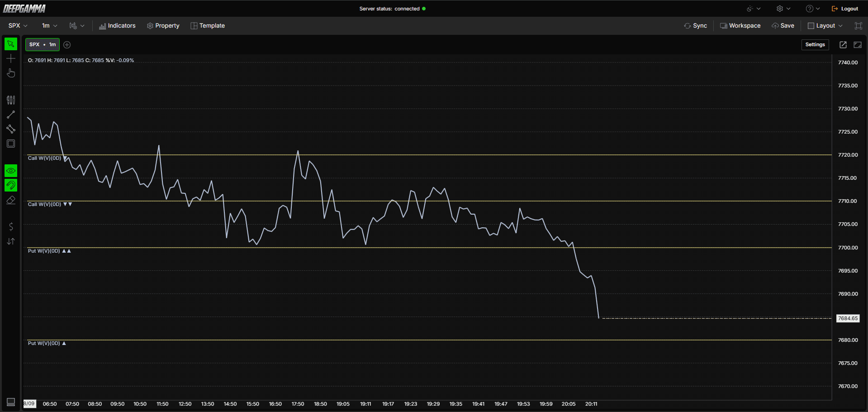Click the 3/09 date label on time axis

coord(29,403)
